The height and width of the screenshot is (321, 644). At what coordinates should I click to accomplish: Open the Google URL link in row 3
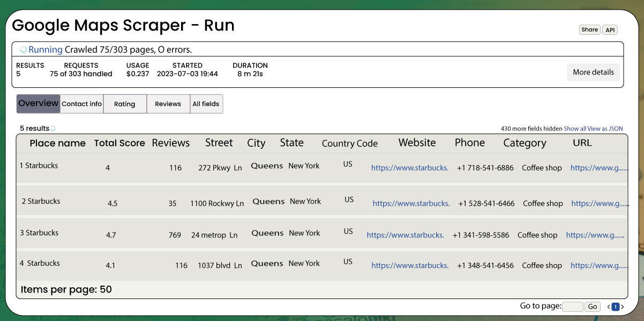(595, 235)
